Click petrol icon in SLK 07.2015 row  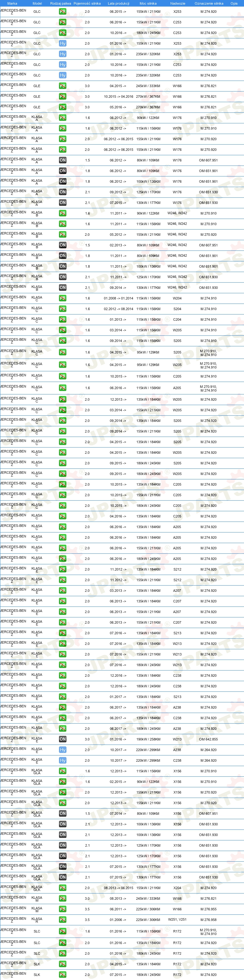click(x=63, y=975)
